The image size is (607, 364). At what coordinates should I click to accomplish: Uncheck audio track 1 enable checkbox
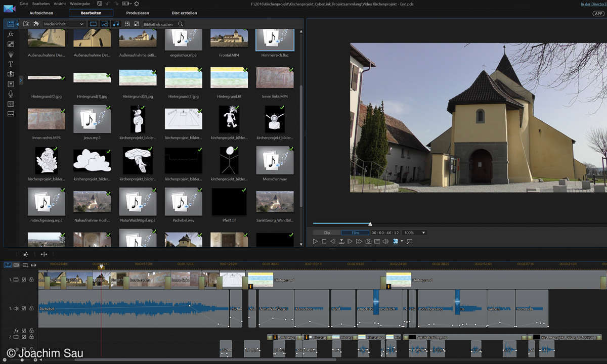[x=24, y=308]
